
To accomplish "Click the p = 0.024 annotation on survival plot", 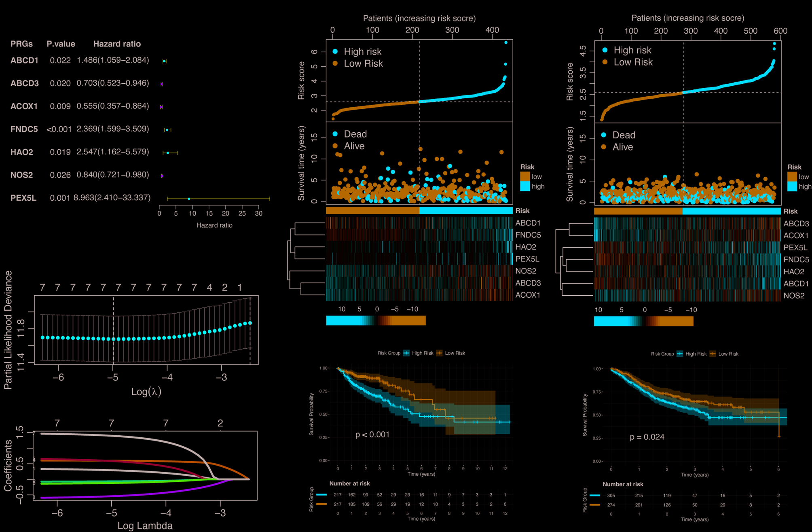I will coord(647,437).
